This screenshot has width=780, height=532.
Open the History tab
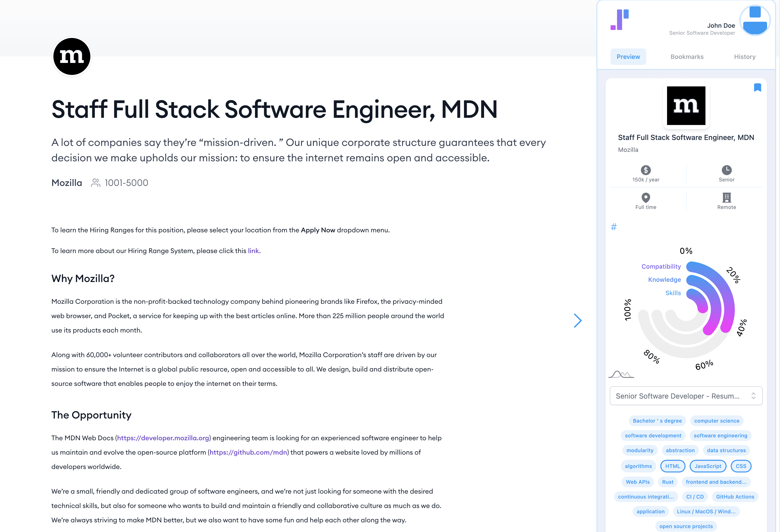tap(745, 57)
